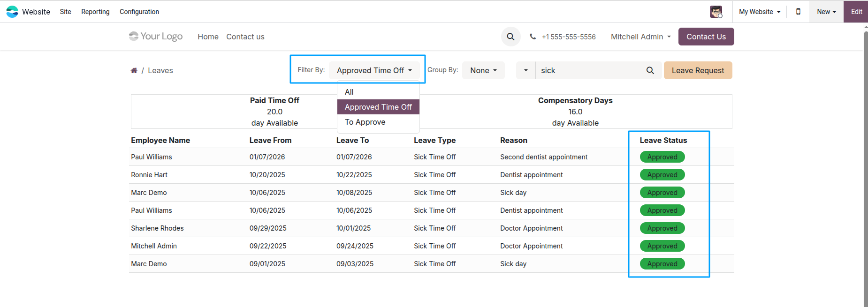Click Approved badge in Ronnie Hart row
Screen dimensions: 868x307
point(662,175)
